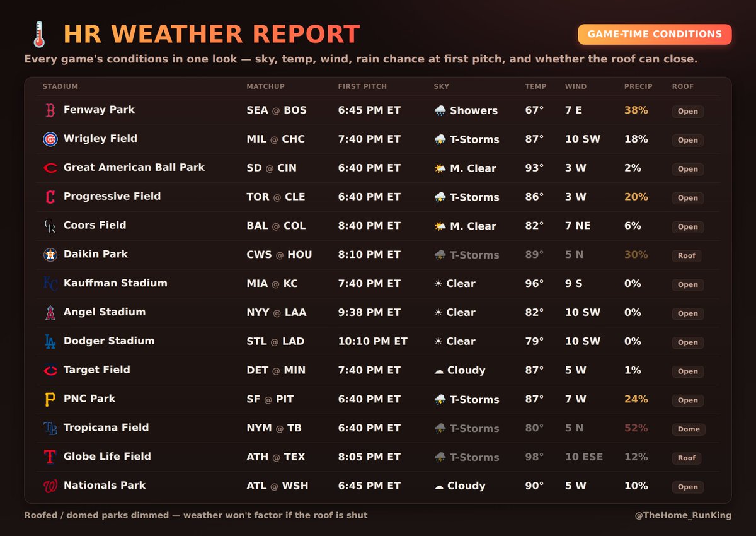The image size is (756, 536).
Task: Click the HR WEATHER REPORT title
Action: click(212, 35)
